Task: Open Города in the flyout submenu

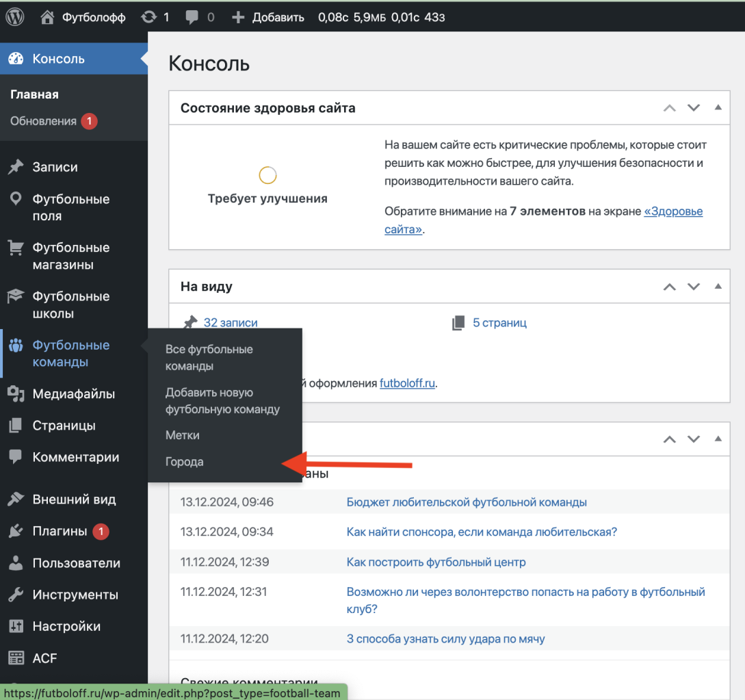Action: 184,461
